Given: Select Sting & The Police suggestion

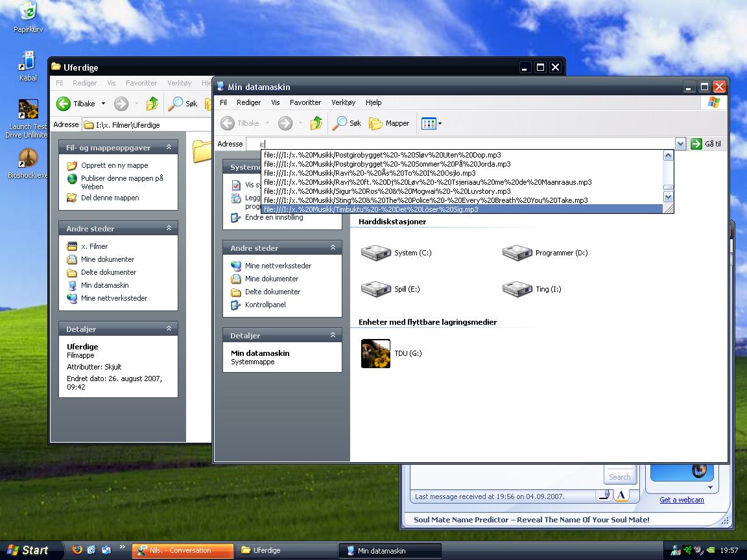Looking at the screenshot, I should [x=462, y=200].
